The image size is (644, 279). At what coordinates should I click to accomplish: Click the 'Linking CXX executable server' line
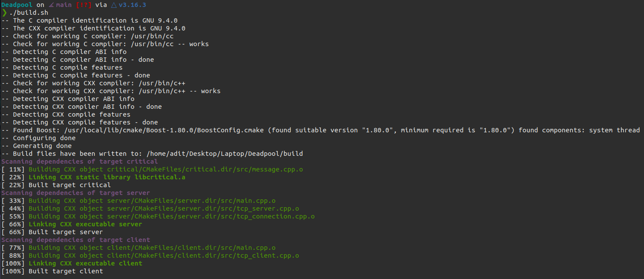click(85, 224)
